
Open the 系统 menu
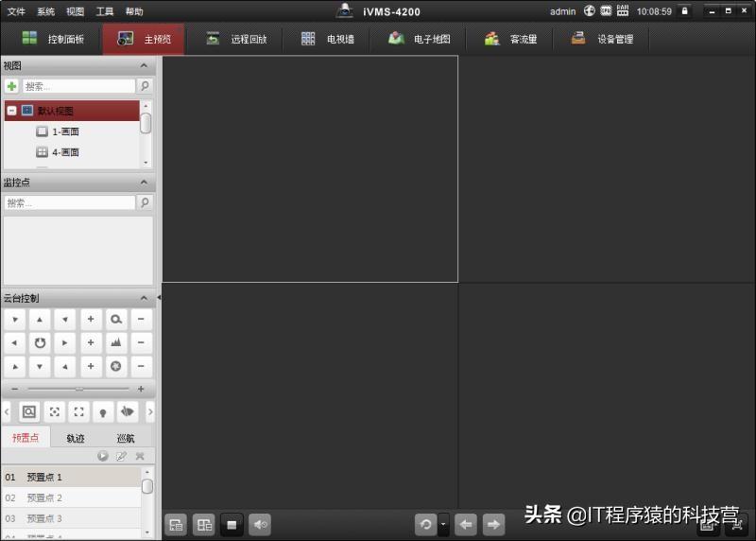pos(45,11)
